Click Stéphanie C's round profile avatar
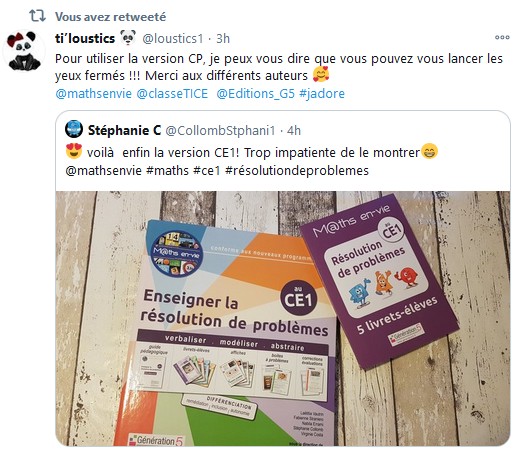 [74, 129]
